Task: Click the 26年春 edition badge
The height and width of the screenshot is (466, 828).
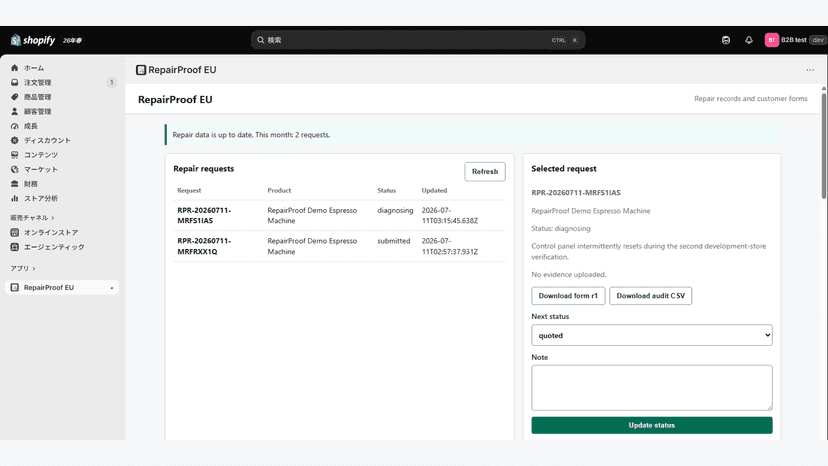Action: [72, 41]
